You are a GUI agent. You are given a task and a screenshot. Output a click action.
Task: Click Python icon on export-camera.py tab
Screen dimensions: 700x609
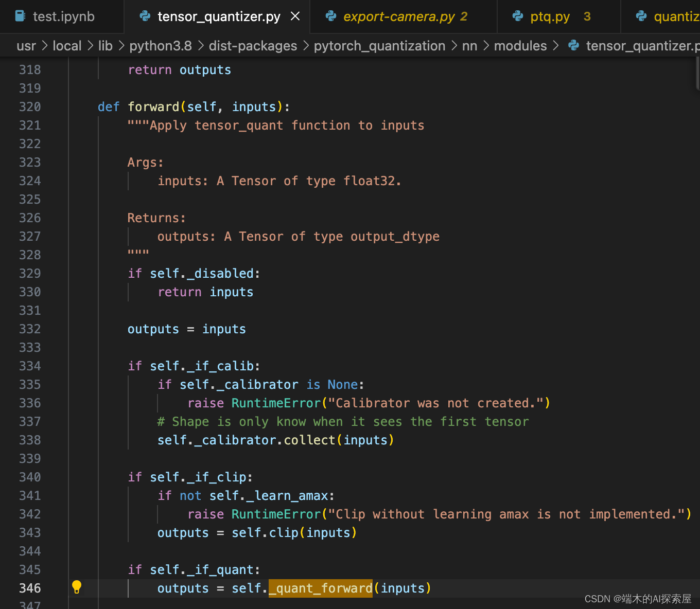click(331, 16)
